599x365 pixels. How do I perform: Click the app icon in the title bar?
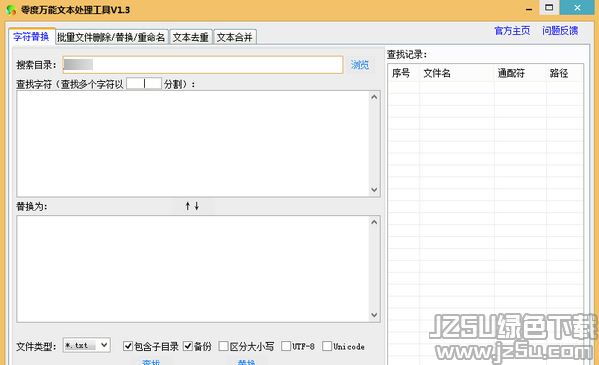(x=11, y=10)
